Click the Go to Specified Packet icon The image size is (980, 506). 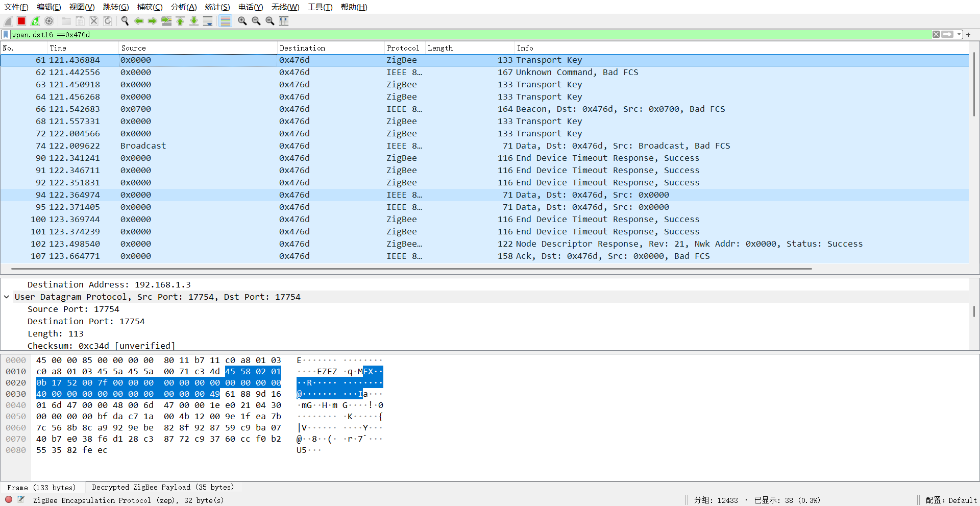tap(166, 21)
